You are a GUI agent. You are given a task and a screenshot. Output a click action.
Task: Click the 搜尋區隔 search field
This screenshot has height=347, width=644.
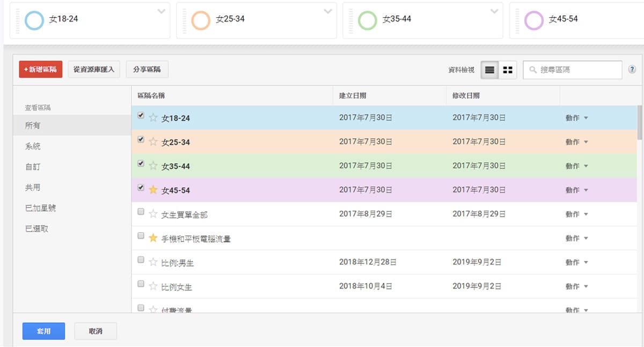click(573, 70)
